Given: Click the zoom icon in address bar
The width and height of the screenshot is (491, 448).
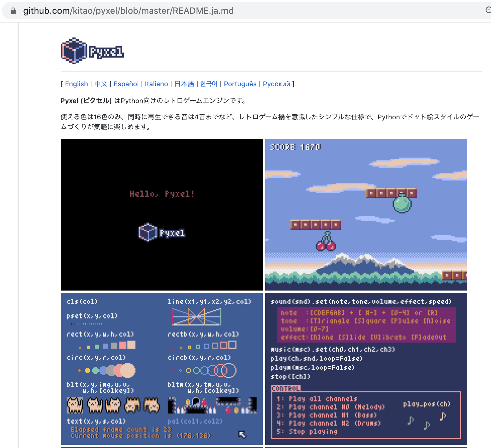Looking at the screenshot, I should 488,10.
